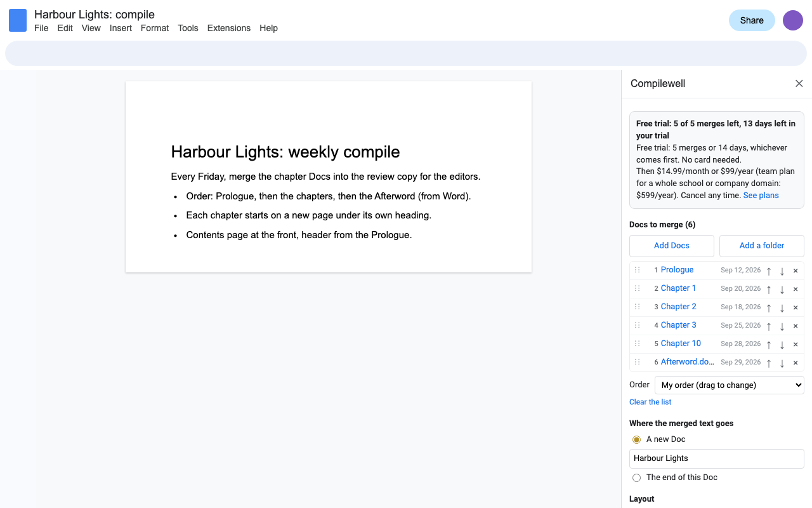This screenshot has width=812, height=508.
Task: Open the Order dropdown
Action: pyautogui.click(x=729, y=385)
